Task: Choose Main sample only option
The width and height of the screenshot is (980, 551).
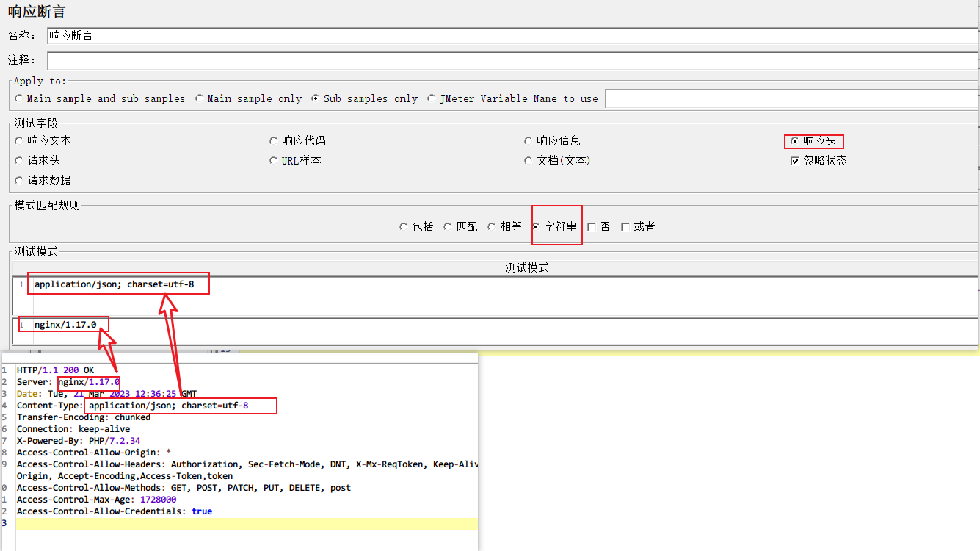Action: (x=200, y=98)
